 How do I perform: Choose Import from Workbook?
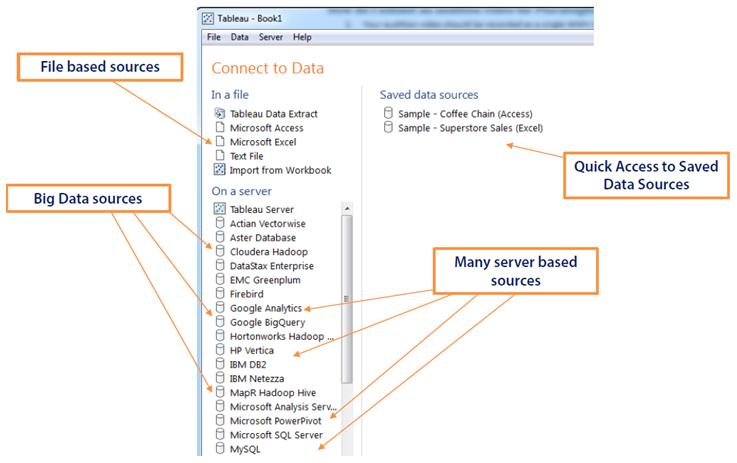tap(280, 170)
